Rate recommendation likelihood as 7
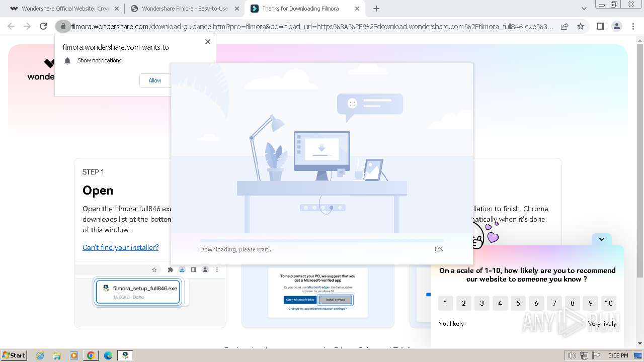Viewport: 644px width, 362px height. pos(554,303)
